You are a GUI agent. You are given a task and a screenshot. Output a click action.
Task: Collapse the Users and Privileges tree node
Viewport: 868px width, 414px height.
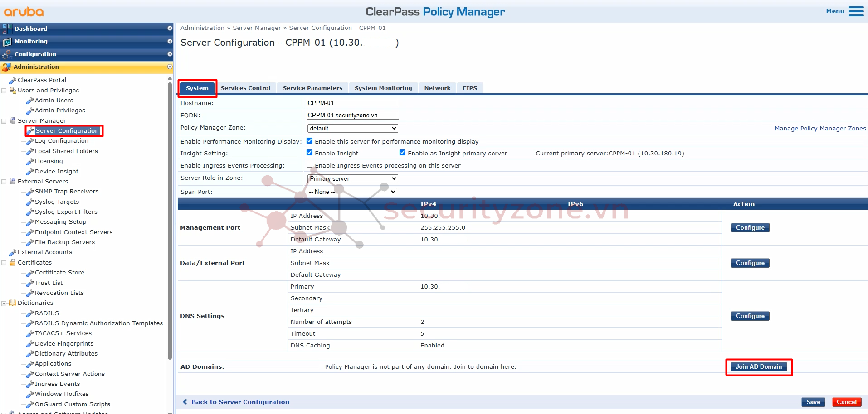coord(4,91)
